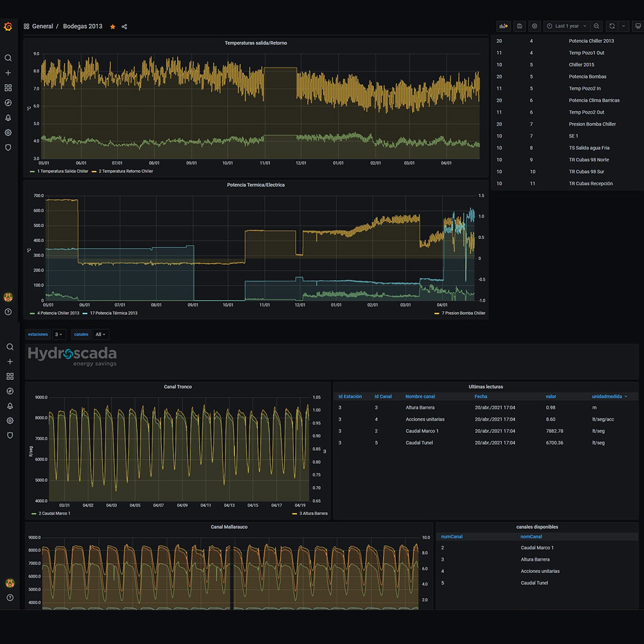The width and height of the screenshot is (644, 644).
Task: Sort by the 'Id Canal' column header
Action: pyautogui.click(x=383, y=397)
